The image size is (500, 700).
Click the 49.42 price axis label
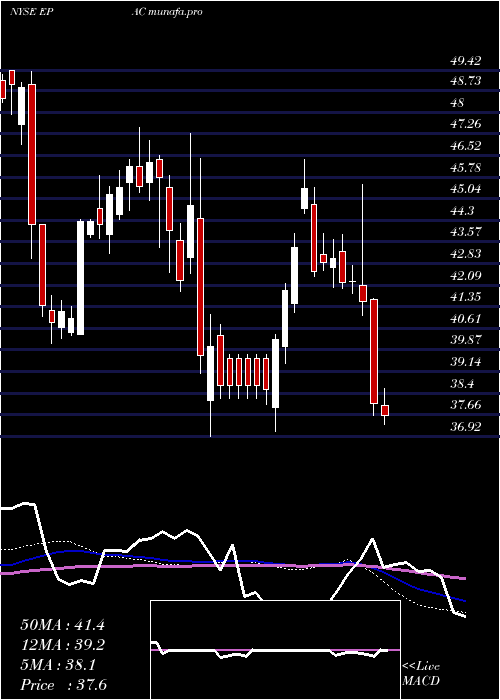pyautogui.click(x=466, y=61)
